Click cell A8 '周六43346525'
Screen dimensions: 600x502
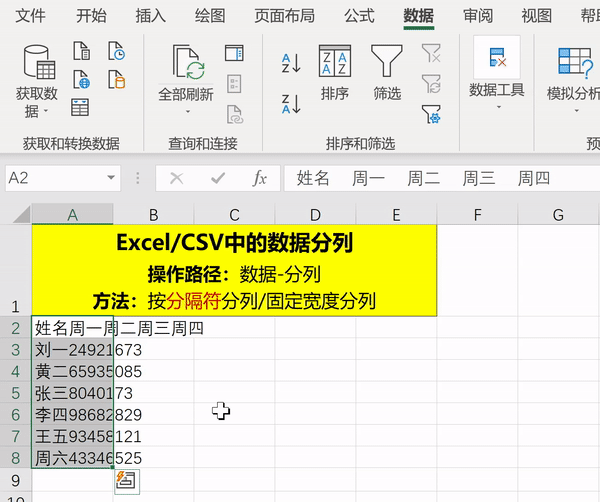click(72, 457)
